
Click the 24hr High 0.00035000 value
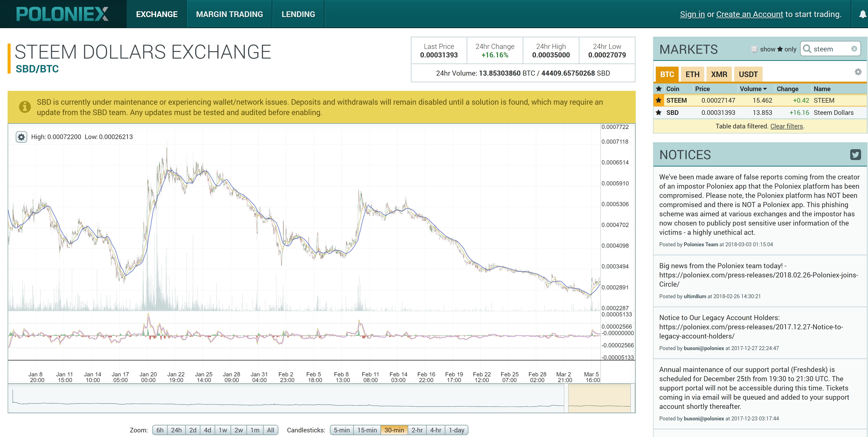(551, 55)
